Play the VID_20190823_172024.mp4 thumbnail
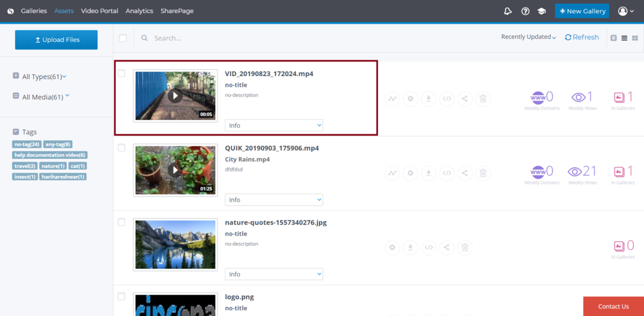 tap(175, 95)
